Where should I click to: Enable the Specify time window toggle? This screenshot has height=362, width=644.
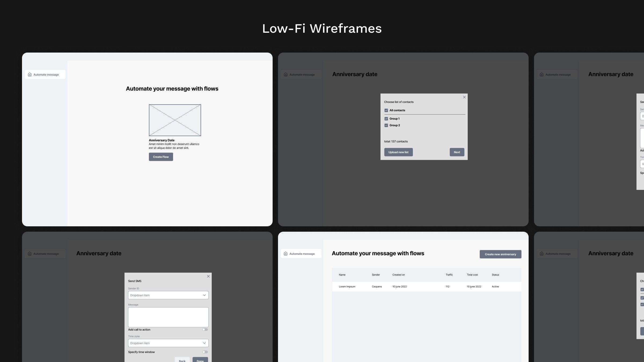click(x=205, y=352)
